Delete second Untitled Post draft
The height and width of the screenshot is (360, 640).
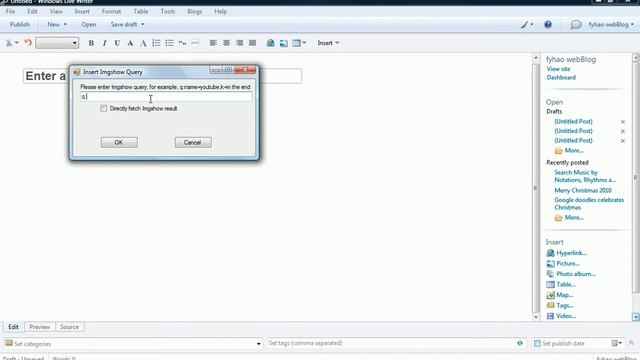pyautogui.click(x=623, y=131)
